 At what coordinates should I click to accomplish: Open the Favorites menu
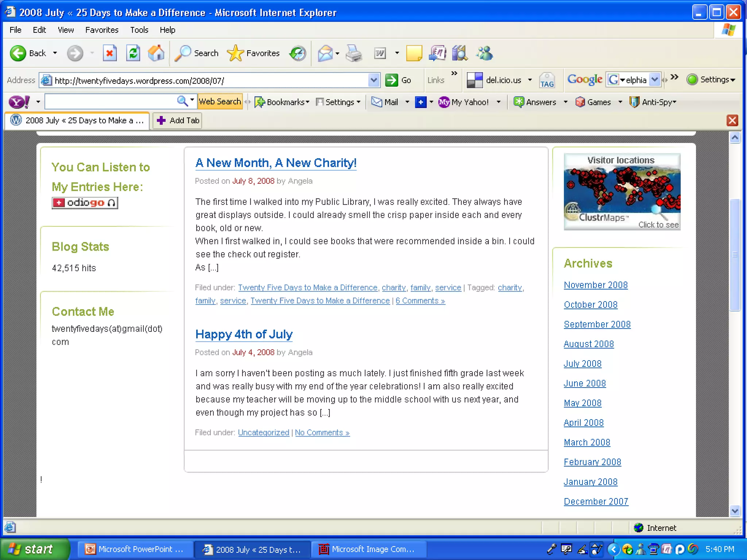click(x=102, y=30)
